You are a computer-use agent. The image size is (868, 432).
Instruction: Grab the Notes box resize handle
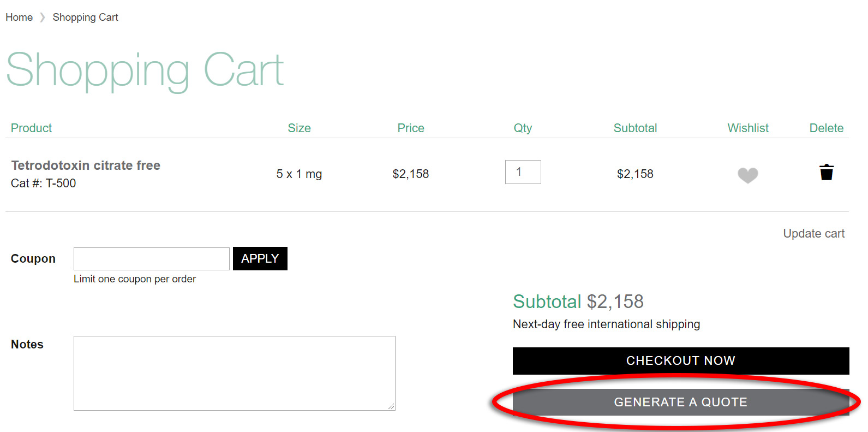tap(391, 406)
